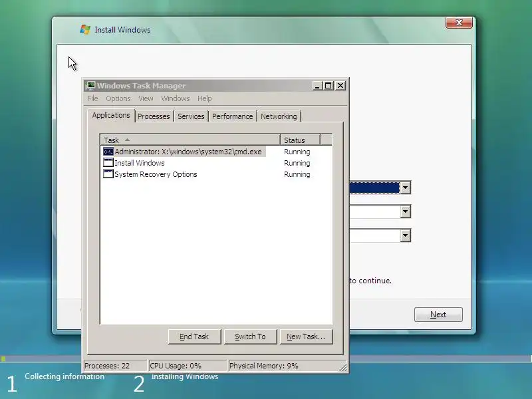Screen dimensions: 532x399
Task: Click the End Task button
Action: [194, 336]
